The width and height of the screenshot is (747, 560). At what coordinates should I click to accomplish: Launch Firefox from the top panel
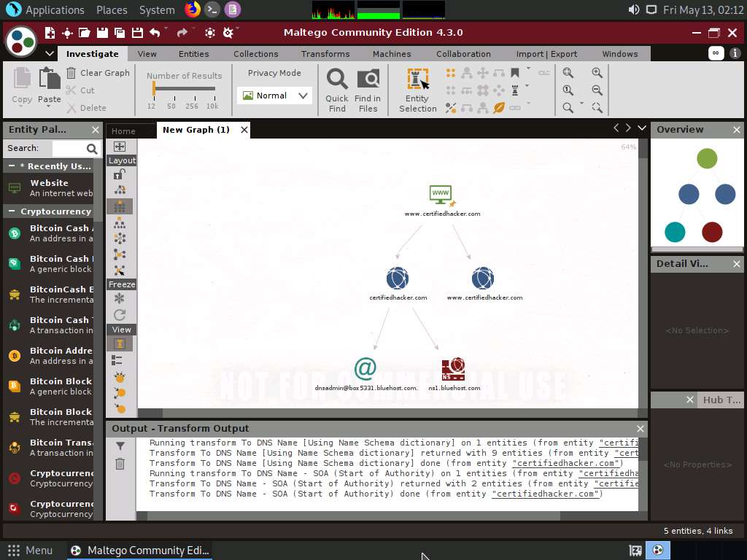point(193,9)
